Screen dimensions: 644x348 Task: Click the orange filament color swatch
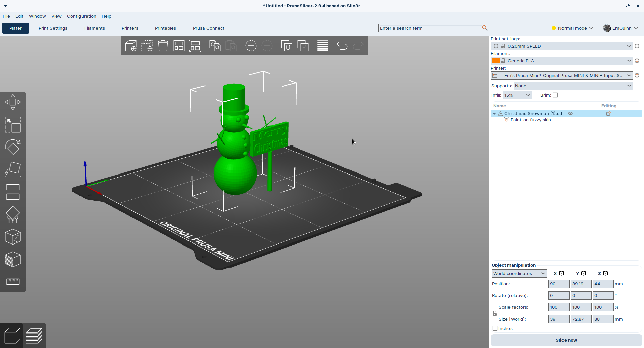click(x=496, y=61)
